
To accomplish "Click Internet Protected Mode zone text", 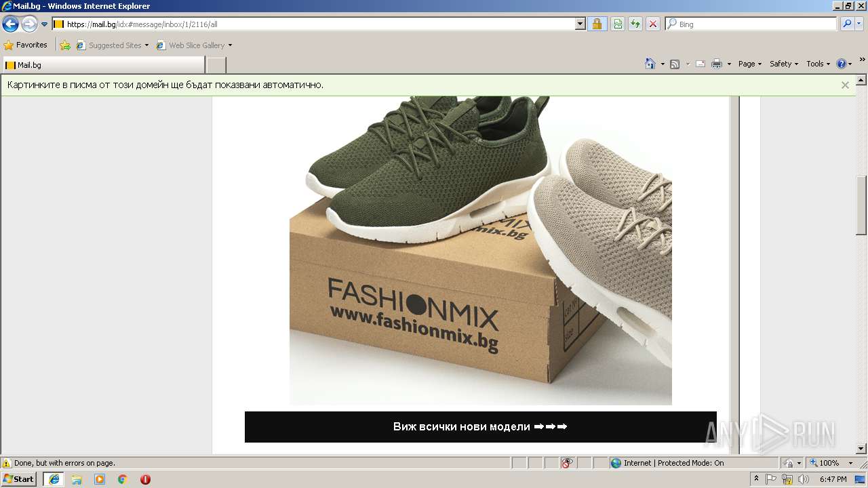I will [673, 464].
